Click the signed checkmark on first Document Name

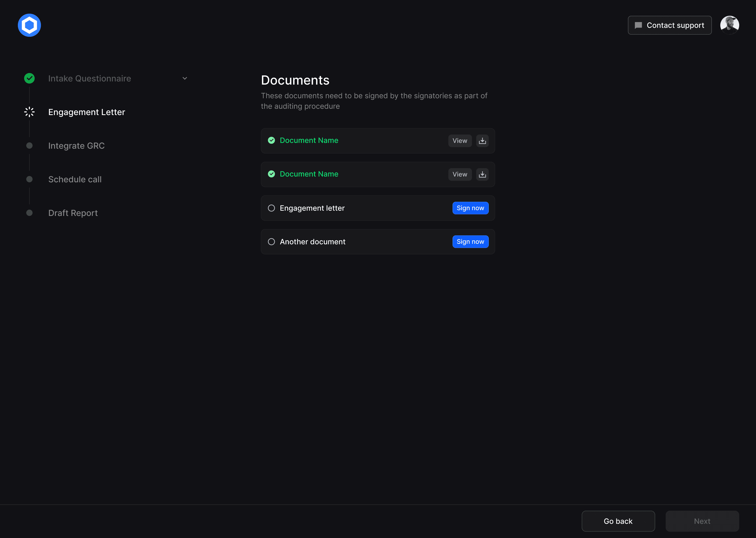[x=271, y=141]
